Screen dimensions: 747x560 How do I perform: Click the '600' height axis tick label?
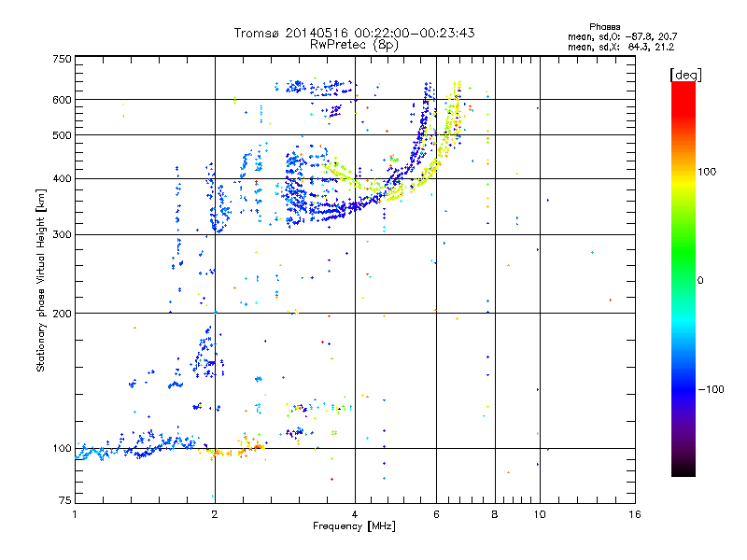pyautogui.click(x=62, y=100)
